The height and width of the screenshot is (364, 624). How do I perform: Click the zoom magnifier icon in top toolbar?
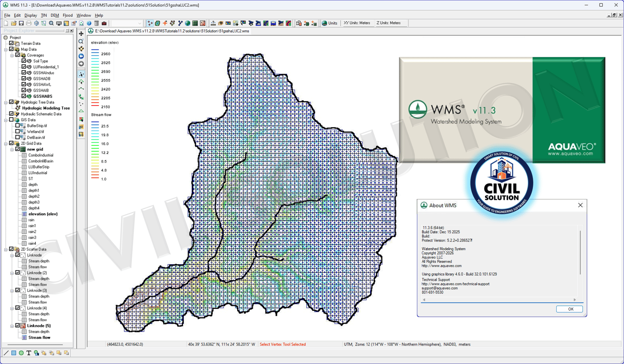51,23
